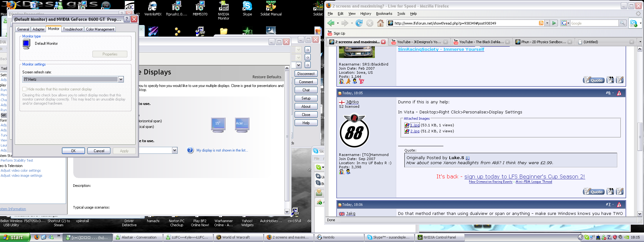Click the Disconnect button in Ventrilo
The width and height of the screenshot is (644, 242).
click(306, 74)
